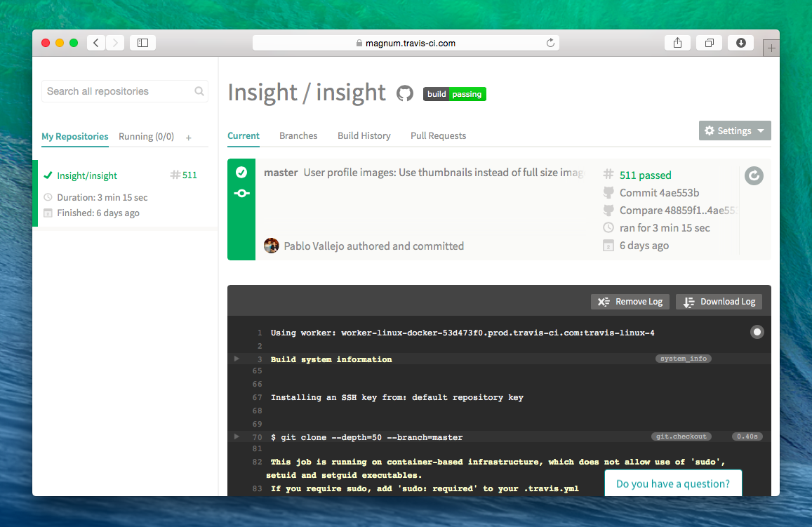Viewport: 812px width, 527px height.
Task: Select Running (0/0) tab
Action: pyautogui.click(x=146, y=137)
